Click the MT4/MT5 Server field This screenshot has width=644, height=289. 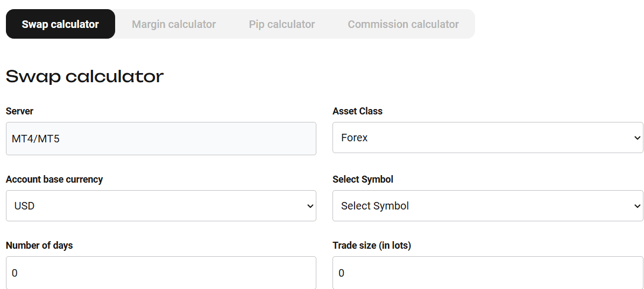pyautogui.click(x=161, y=139)
